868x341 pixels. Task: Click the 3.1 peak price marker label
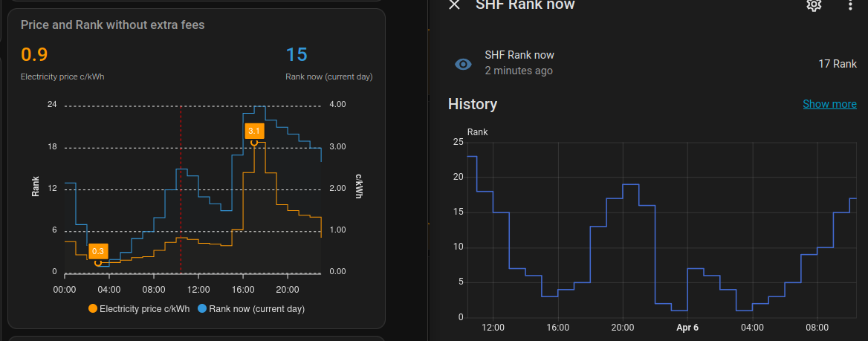[253, 131]
